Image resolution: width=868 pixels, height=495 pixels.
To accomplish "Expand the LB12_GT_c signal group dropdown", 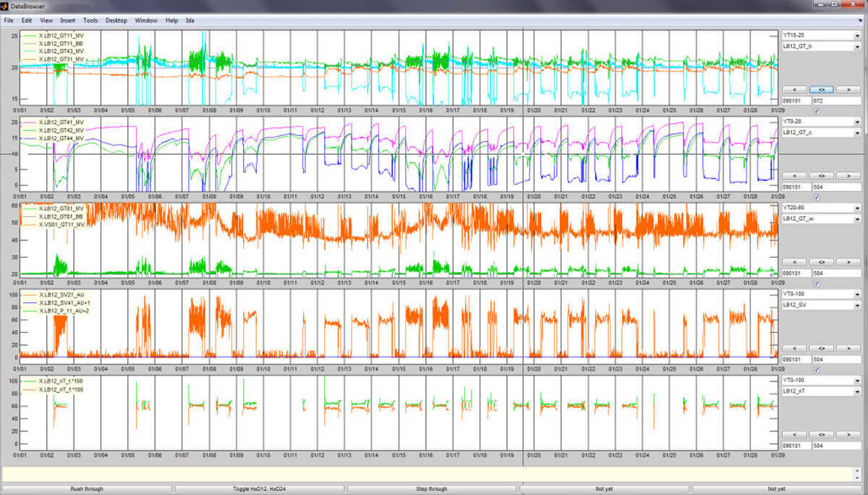I will pyautogui.click(x=822, y=132).
